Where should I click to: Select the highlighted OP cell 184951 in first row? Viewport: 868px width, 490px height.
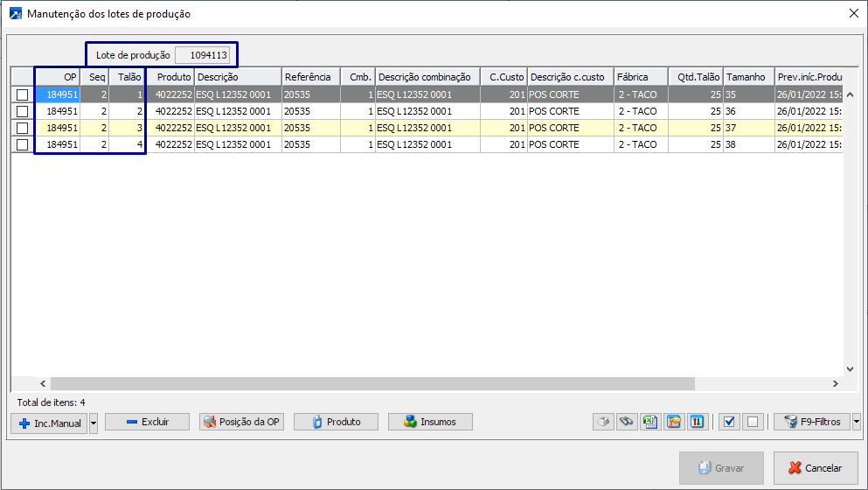[x=58, y=94]
